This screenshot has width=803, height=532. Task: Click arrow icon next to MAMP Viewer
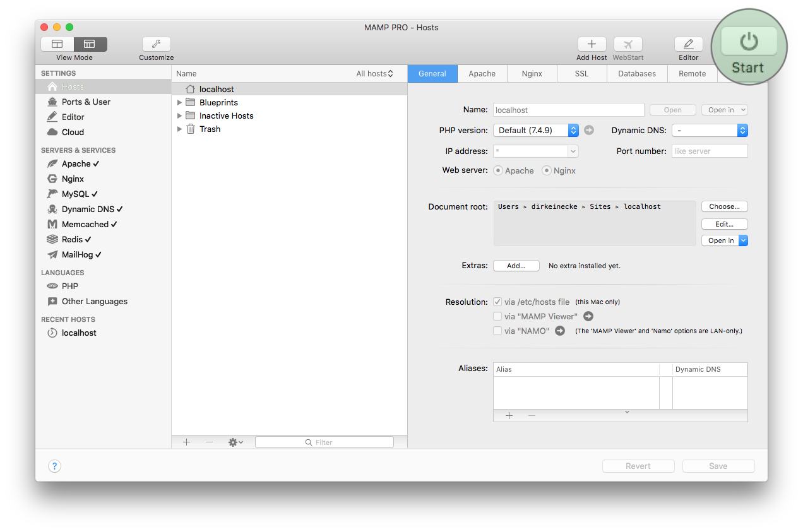coord(588,316)
